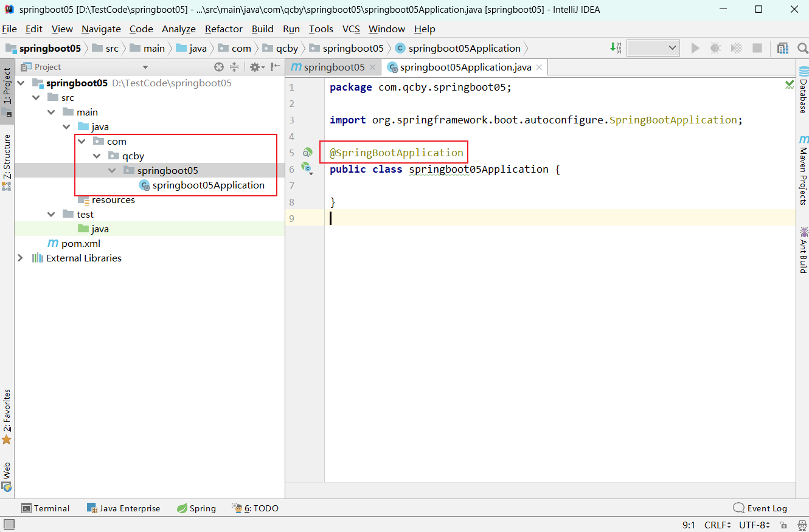This screenshot has width=809, height=532.
Task: Click the Stop square icon
Action: tap(757, 48)
